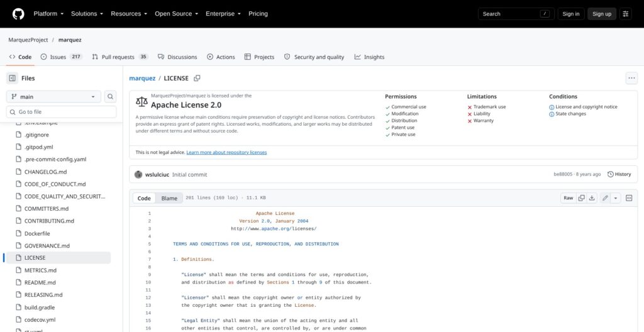Click wslulciuc avatar image
Viewport: 644px width, 332px height.
click(138, 175)
